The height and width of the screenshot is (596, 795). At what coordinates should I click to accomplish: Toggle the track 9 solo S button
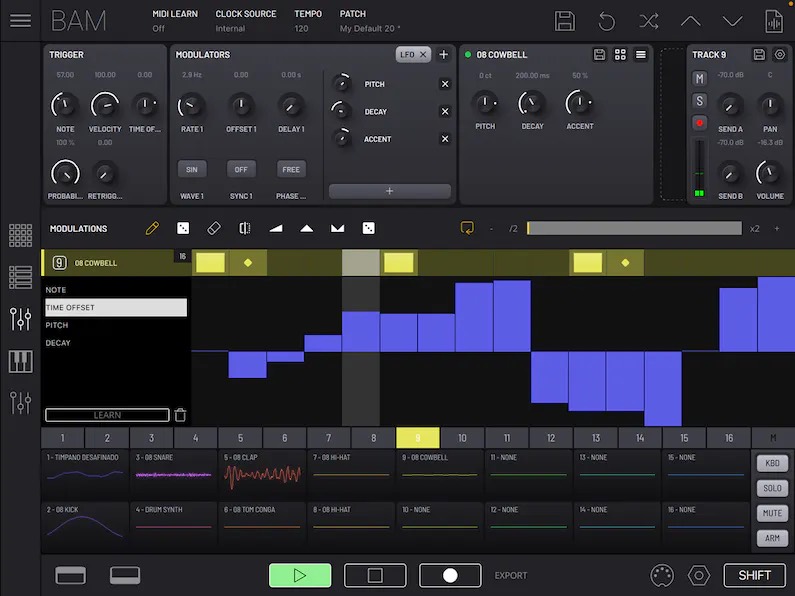700,101
